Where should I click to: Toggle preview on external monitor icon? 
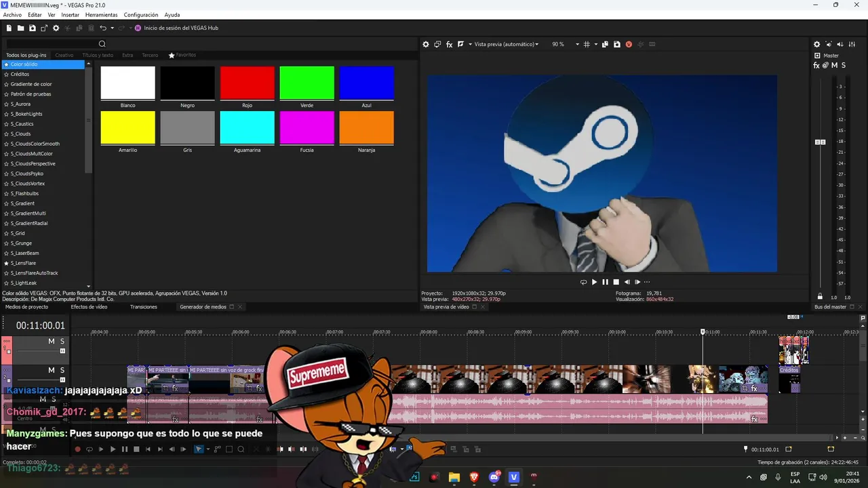click(437, 44)
